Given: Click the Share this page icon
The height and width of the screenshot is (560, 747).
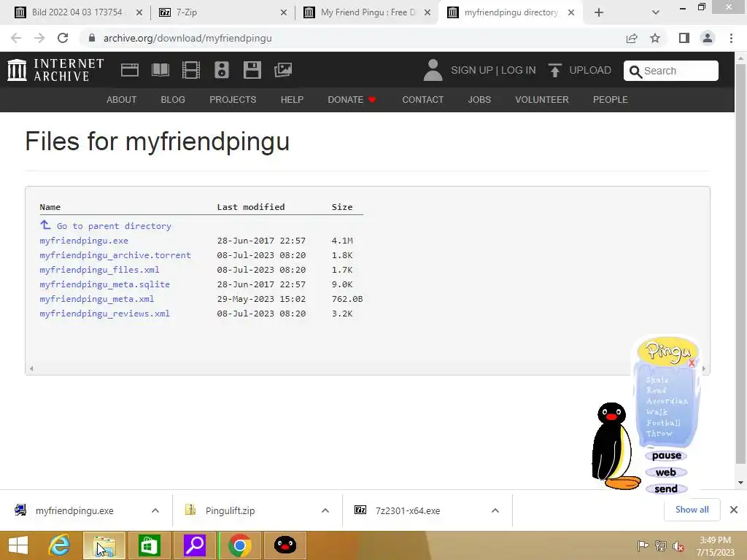Looking at the screenshot, I should (x=632, y=38).
